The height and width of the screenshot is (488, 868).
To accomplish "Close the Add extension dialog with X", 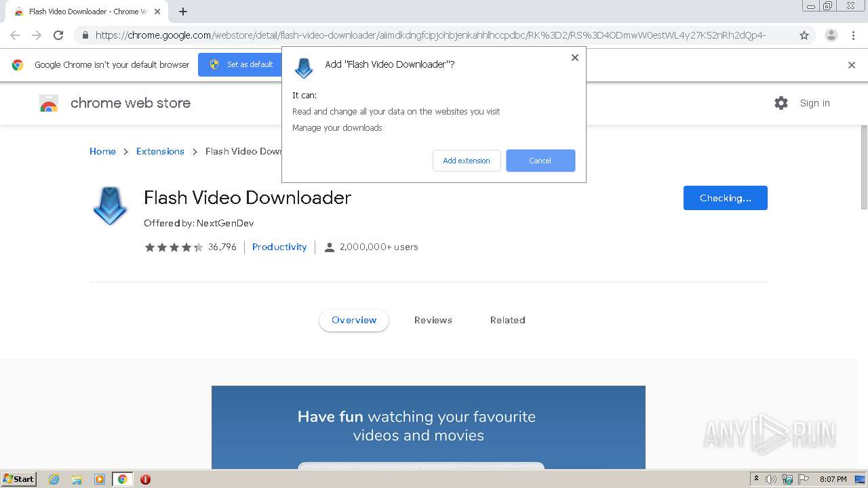I will 575,58.
